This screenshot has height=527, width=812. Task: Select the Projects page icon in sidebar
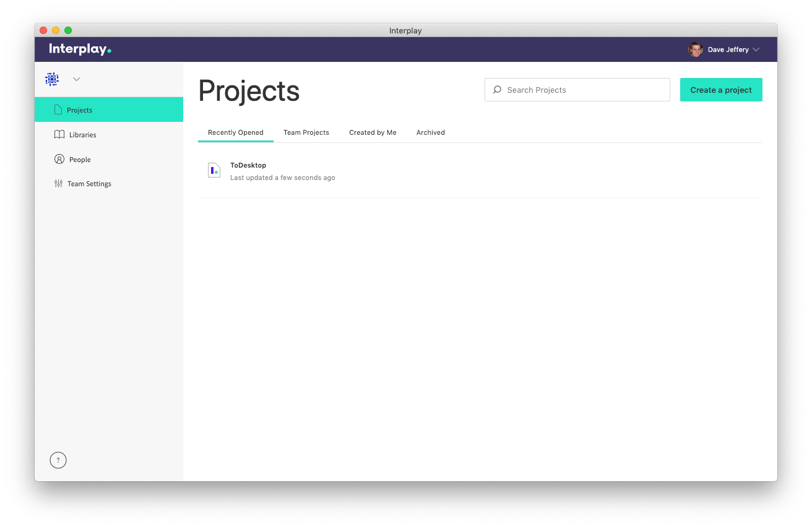pyautogui.click(x=58, y=110)
